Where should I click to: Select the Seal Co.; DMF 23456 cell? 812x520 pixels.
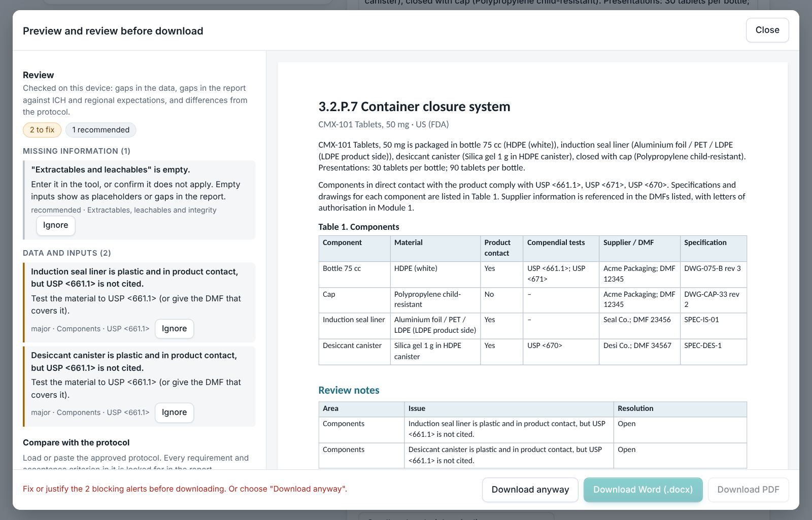[x=639, y=326]
